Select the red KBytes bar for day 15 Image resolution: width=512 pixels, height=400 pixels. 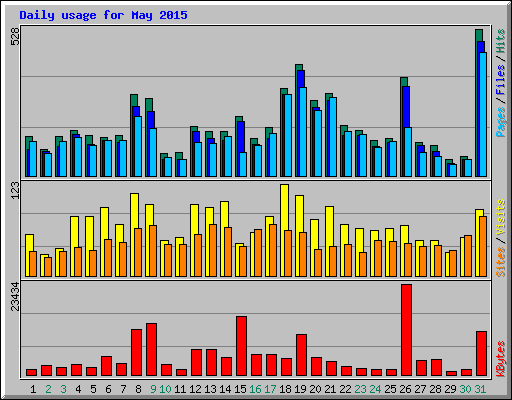click(241, 346)
